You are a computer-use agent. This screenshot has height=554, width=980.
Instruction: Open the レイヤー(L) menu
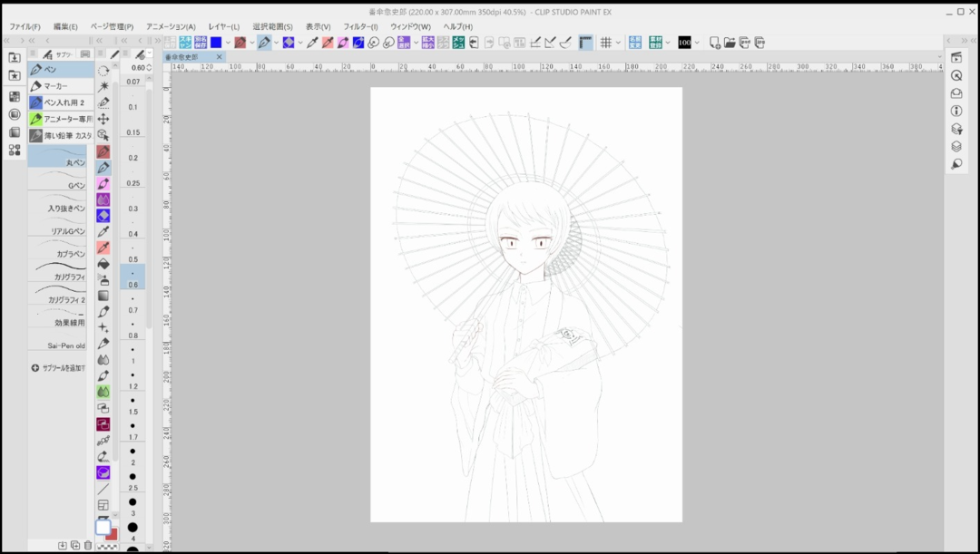pos(224,27)
